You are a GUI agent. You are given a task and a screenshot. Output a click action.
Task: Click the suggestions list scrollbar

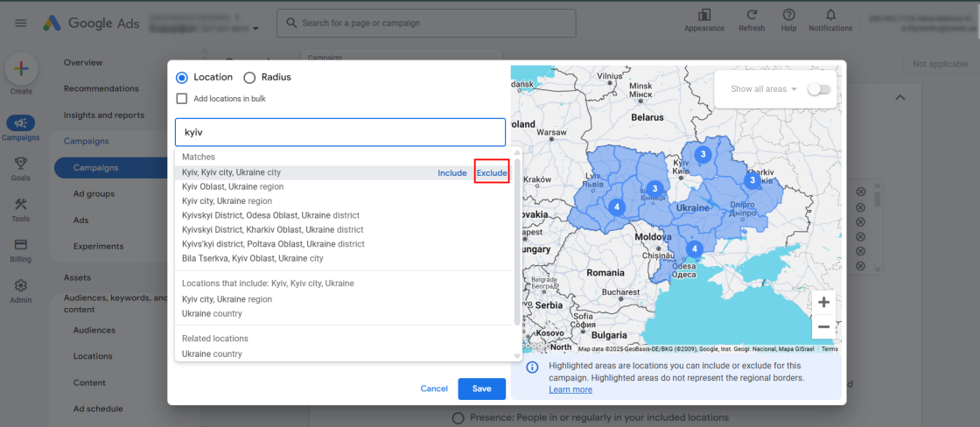517,244
